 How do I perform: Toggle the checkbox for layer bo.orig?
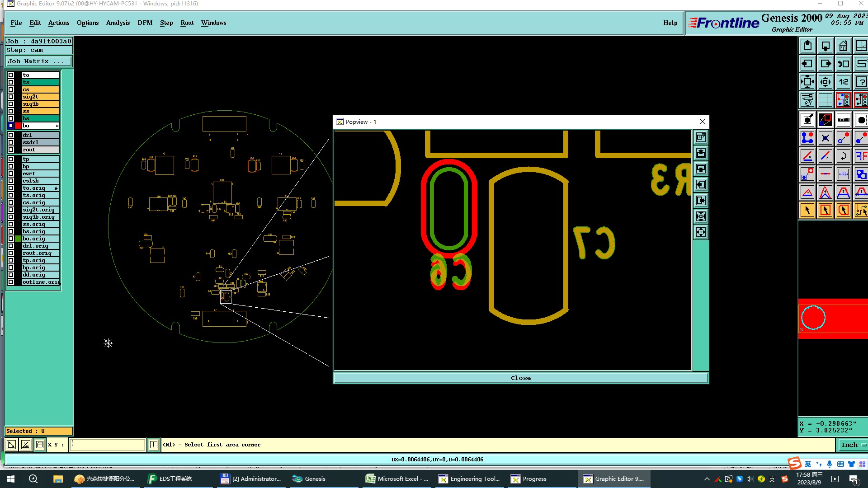pos(11,239)
